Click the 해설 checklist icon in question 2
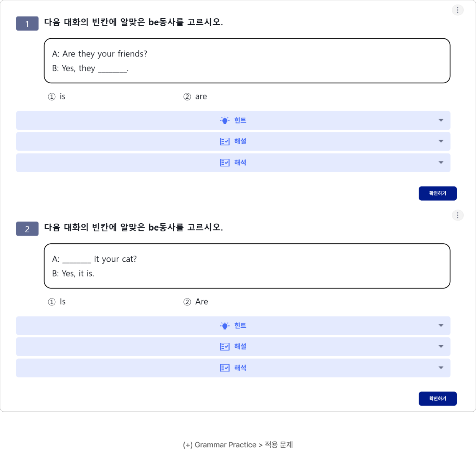The image size is (476, 470). [x=225, y=347]
